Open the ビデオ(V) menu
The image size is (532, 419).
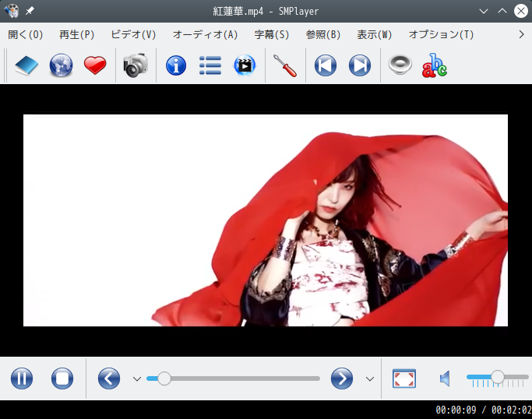coord(133,34)
